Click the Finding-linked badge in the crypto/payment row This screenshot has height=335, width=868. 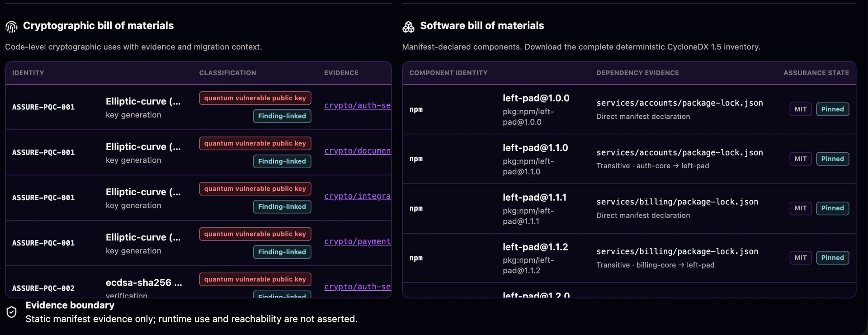[x=282, y=252]
